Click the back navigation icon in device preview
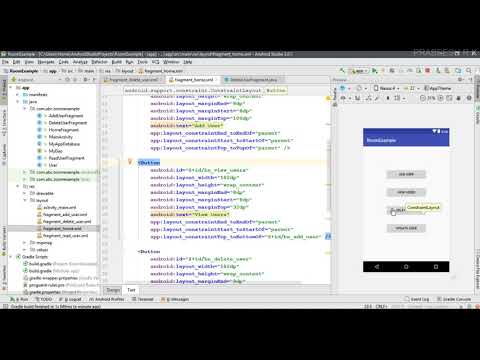Image resolution: width=480 pixels, height=360 pixels. (x=377, y=267)
